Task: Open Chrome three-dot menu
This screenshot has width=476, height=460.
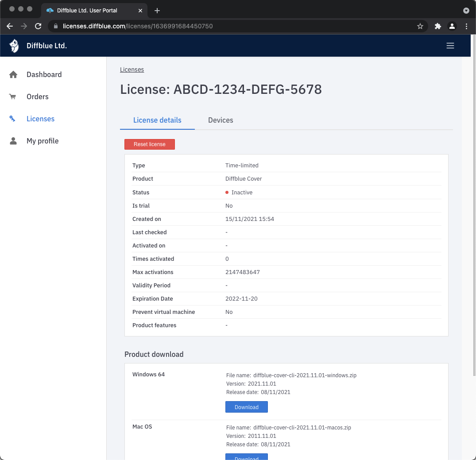Action: tap(466, 26)
